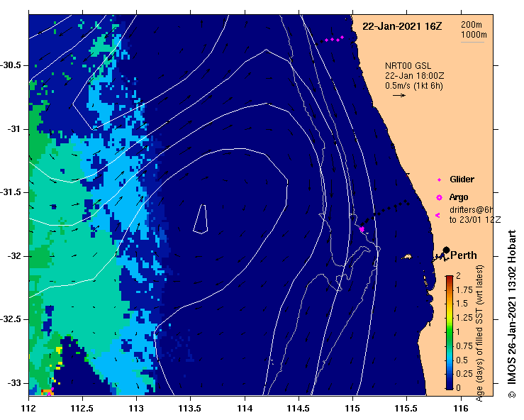The image size is (524, 420).
Task: Click the Perth city label
Action: [x=464, y=255]
